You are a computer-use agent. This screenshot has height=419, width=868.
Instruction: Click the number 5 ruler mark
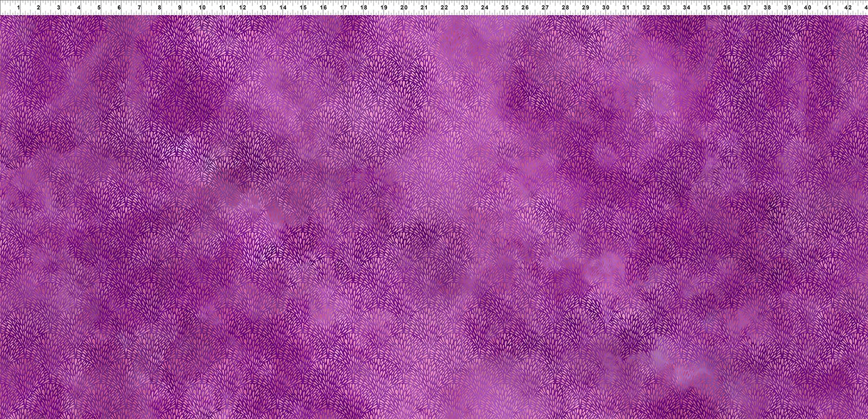click(x=99, y=8)
